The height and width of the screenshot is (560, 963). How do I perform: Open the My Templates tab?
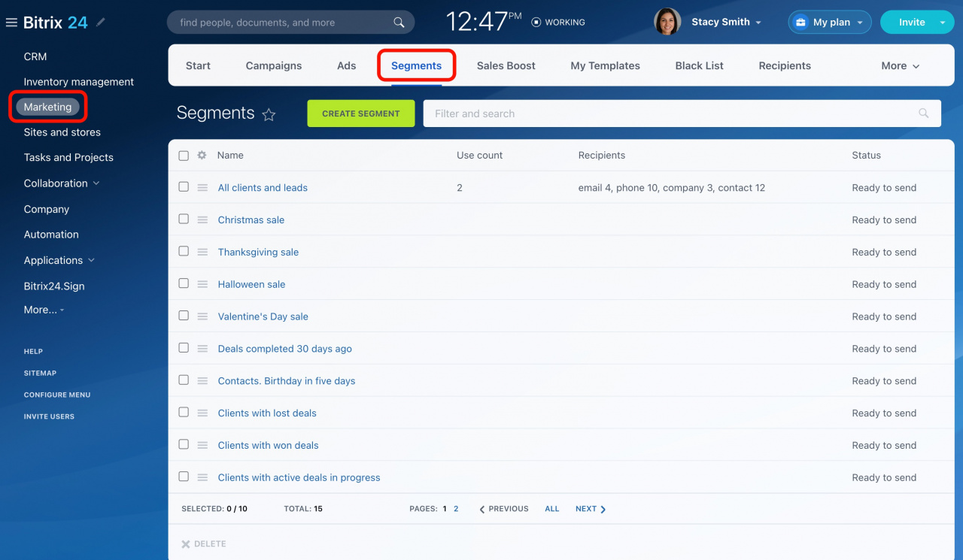[x=606, y=66]
